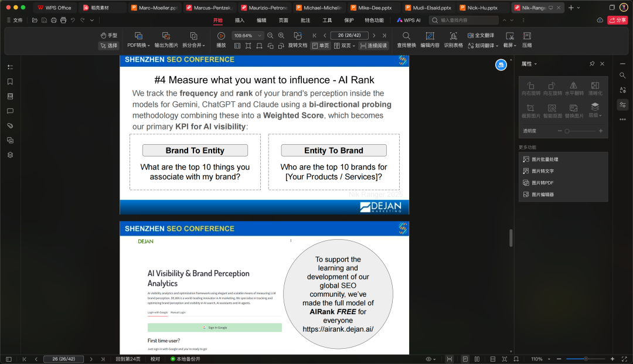Click the blue floating convert button
This screenshot has width=633, height=364.
(501, 64)
